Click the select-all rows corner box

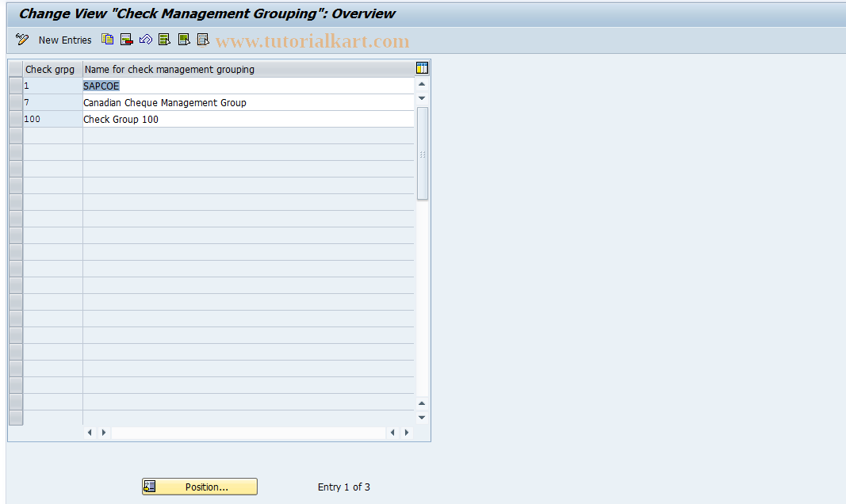[x=16, y=69]
